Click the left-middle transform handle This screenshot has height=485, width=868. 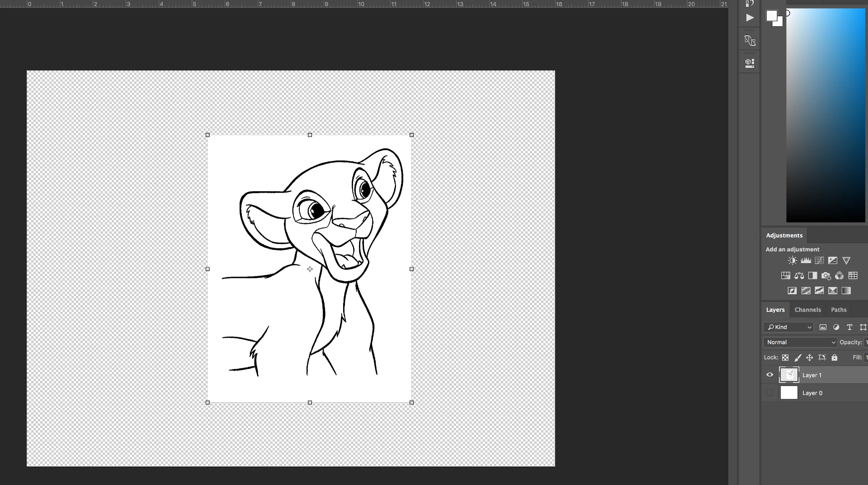pyautogui.click(x=208, y=269)
